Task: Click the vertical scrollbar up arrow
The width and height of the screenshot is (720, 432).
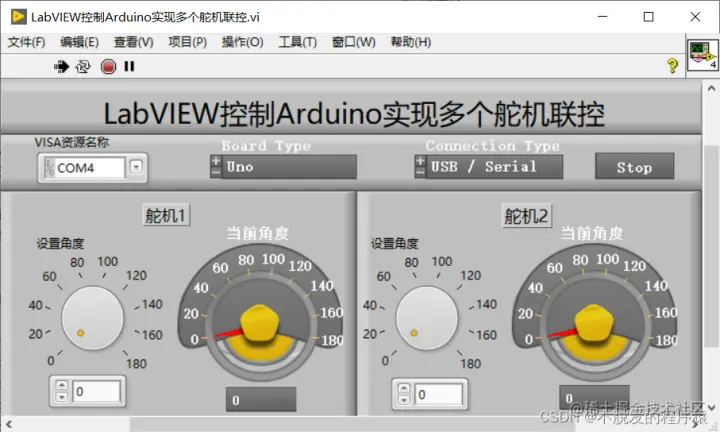Action: tap(711, 88)
